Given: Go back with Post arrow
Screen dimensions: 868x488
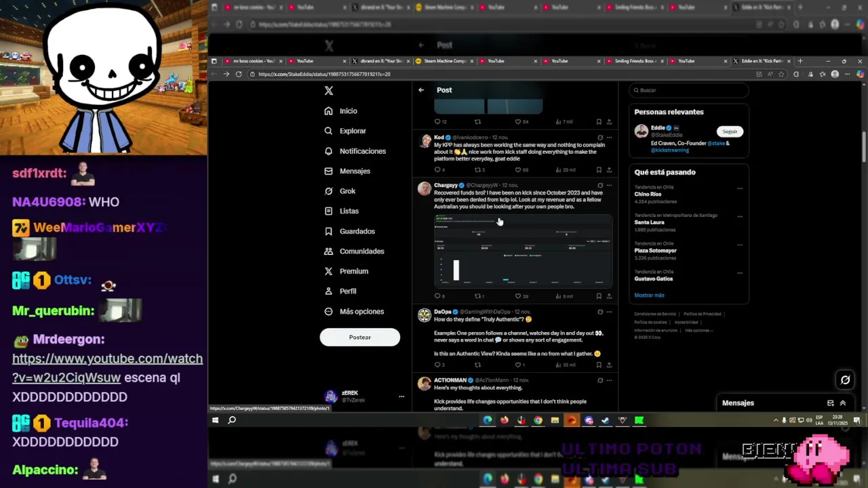Looking at the screenshot, I should coord(421,90).
